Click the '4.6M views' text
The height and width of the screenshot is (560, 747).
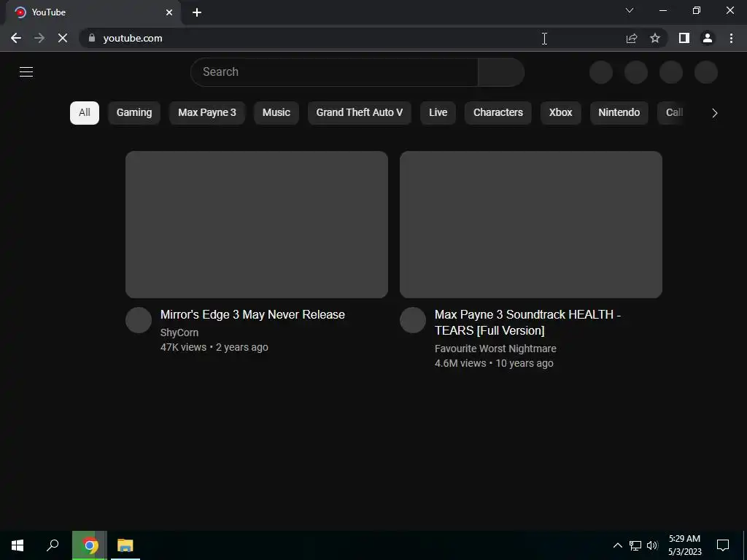click(460, 363)
